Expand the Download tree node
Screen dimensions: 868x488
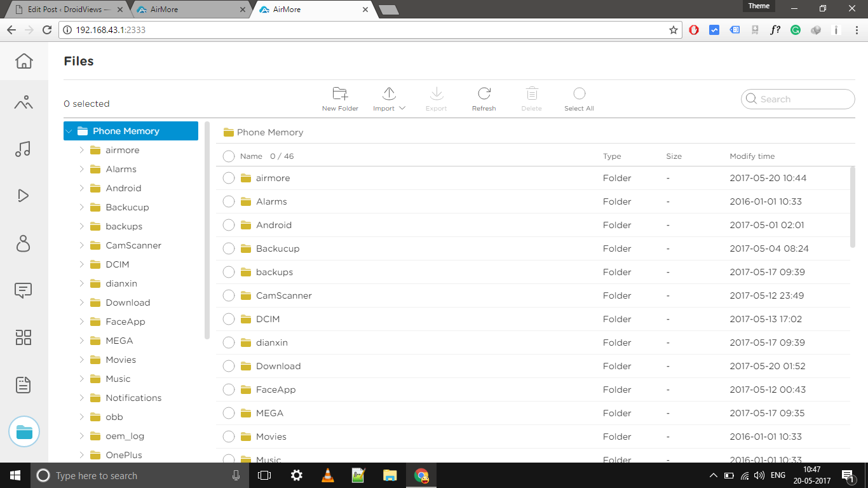tap(82, 302)
